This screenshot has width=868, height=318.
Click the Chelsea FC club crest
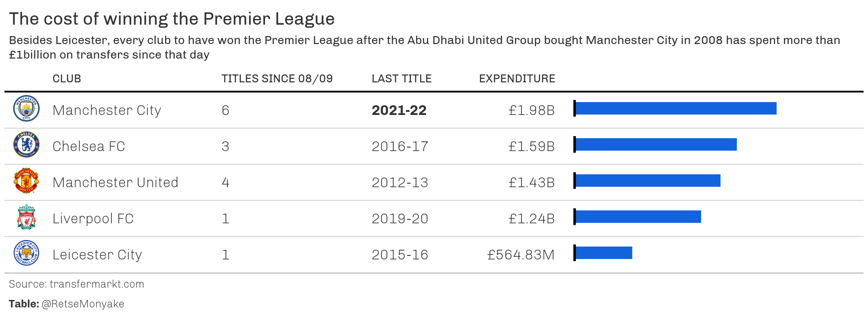(x=26, y=145)
